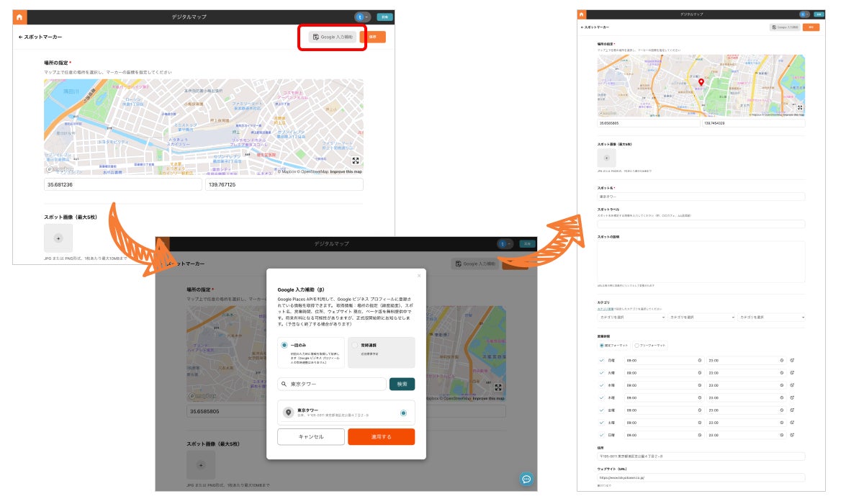Click the スポット名 field showing 東京タワー
This screenshot has height=504, width=864.
(x=701, y=196)
